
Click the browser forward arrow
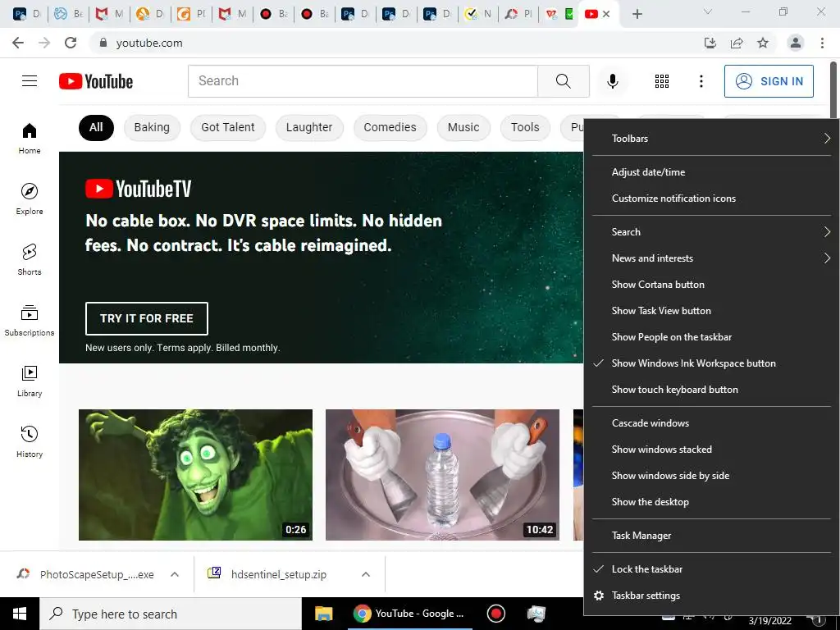point(44,43)
